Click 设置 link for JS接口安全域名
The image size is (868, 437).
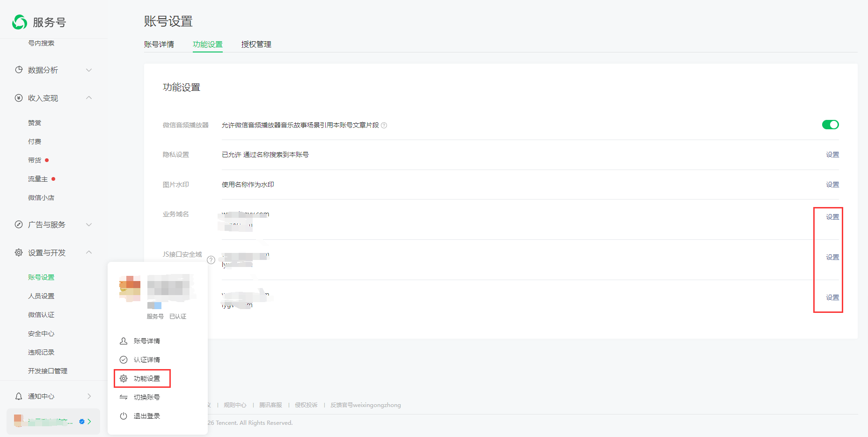click(832, 257)
